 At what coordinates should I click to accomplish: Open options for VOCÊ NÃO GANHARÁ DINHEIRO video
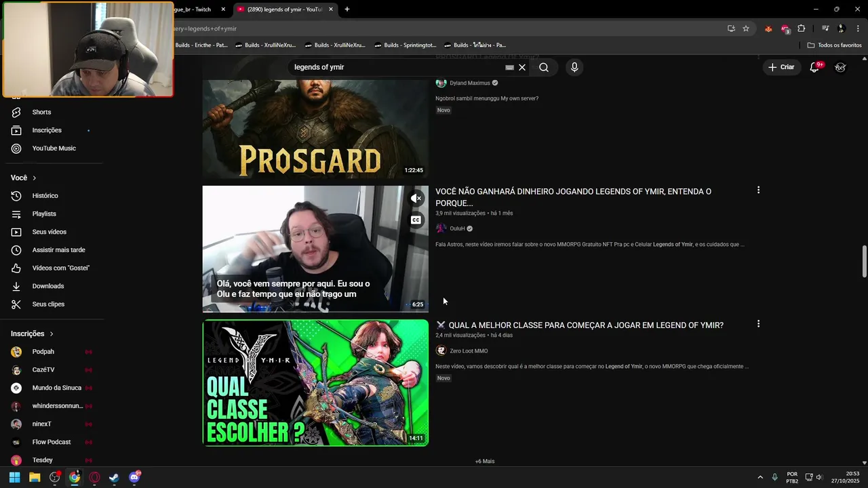pos(758,190)
